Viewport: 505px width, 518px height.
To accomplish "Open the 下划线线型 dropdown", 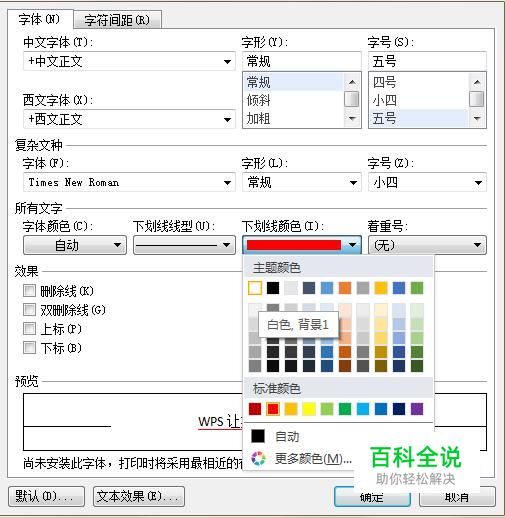I will click(x=184, y=245).
